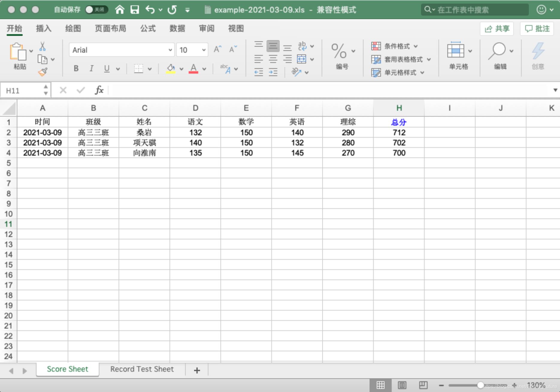
Task: Click the 批注 comments button
Action: (537, 29)
